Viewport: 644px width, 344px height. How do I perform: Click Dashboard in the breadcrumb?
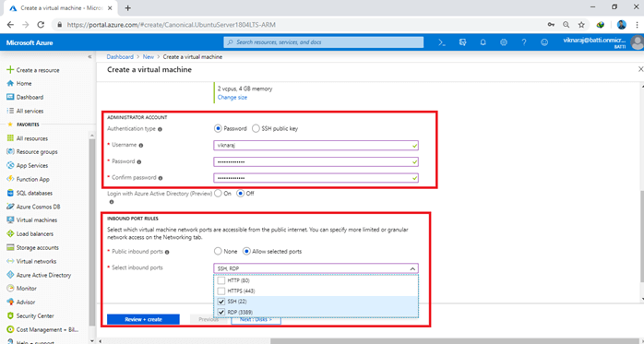tap(120, 57)
